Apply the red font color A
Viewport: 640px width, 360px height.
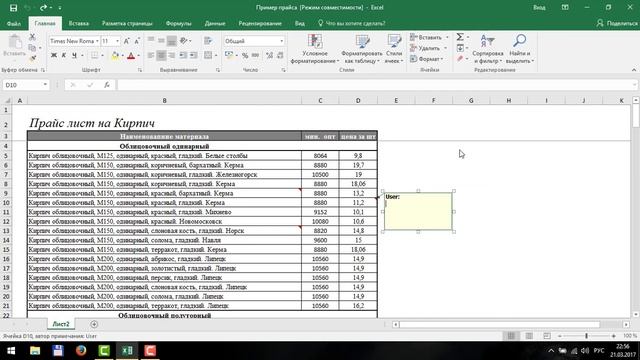tap(131, 56)
